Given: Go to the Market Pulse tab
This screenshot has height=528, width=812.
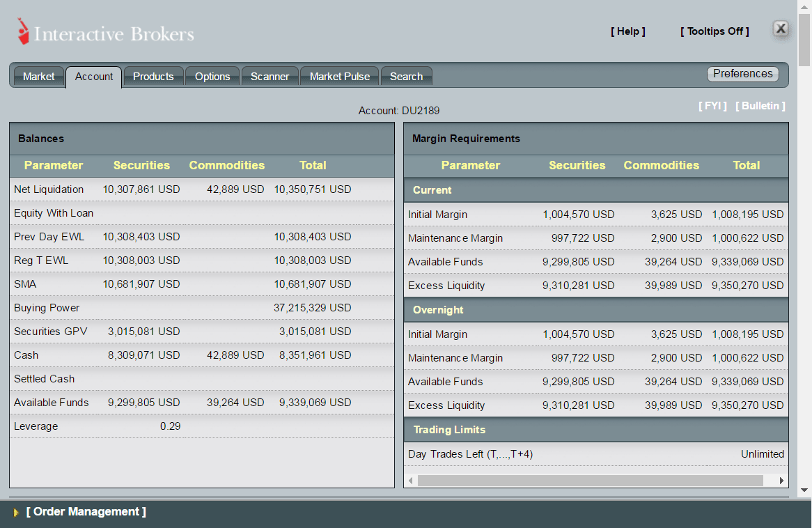Looking at the screenshot, I should [340, 77].
